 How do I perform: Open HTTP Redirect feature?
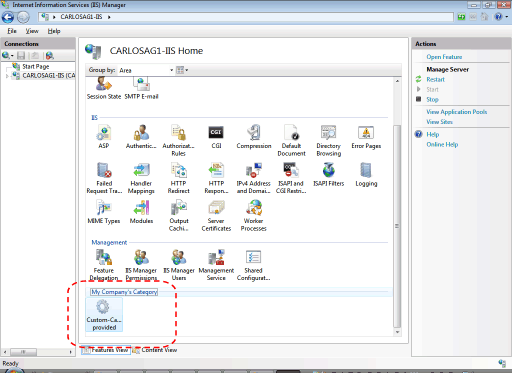point(179,178)
